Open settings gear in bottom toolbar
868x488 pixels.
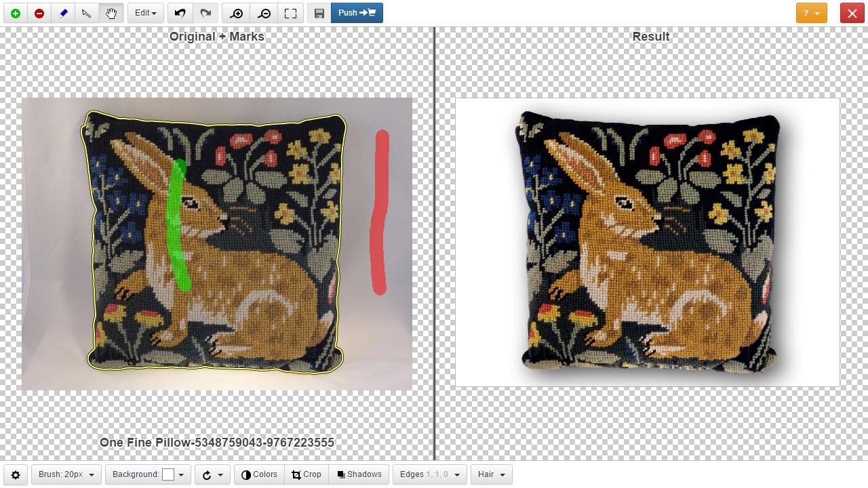(x=16, y=474)
